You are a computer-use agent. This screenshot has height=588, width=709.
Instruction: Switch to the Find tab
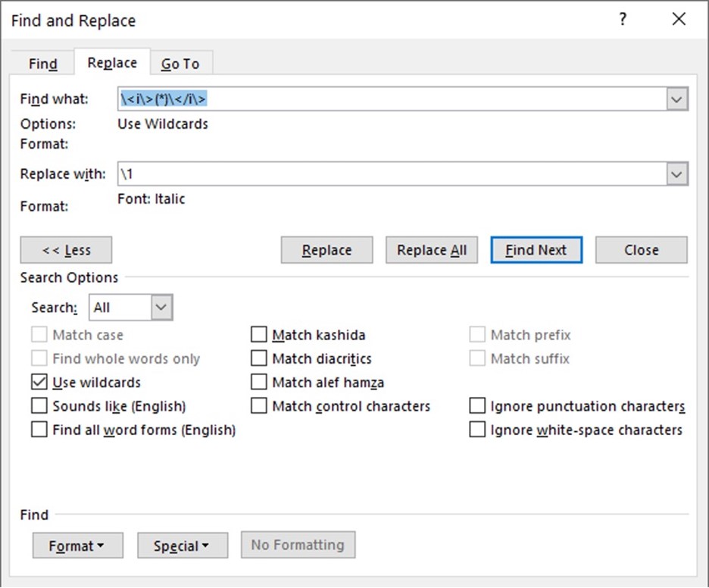click(x=42, y=64)
